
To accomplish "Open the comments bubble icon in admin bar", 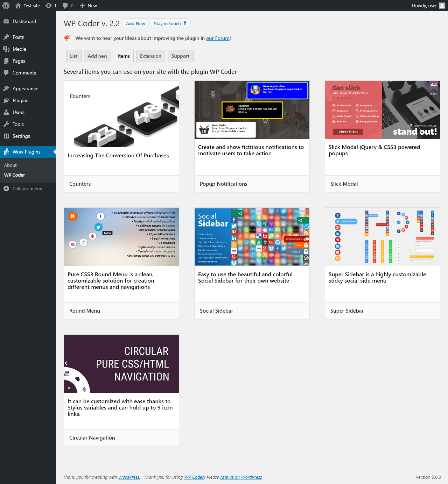I will coord(65,6).
